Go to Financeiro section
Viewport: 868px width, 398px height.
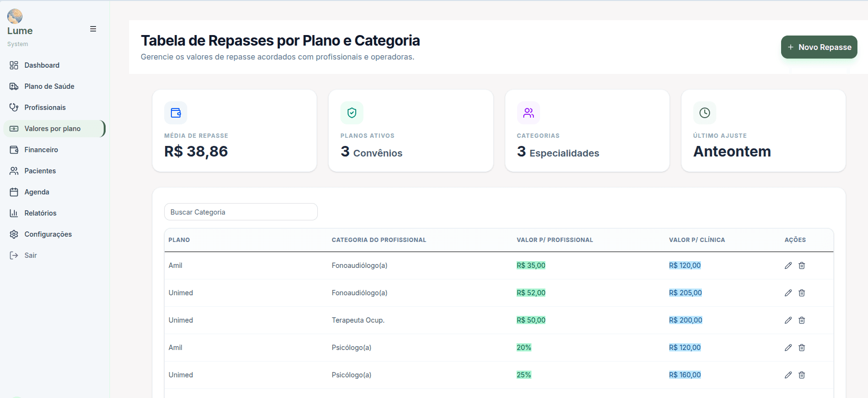tap(54, 150)
